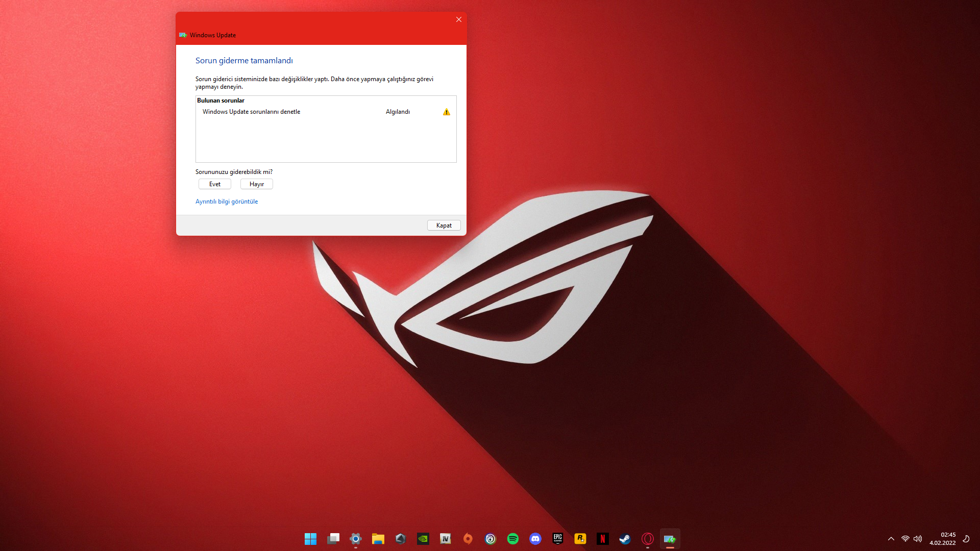Screen dimensions: 980x551
Task: Open Steam from the taskbar
Action: [625, 539]
